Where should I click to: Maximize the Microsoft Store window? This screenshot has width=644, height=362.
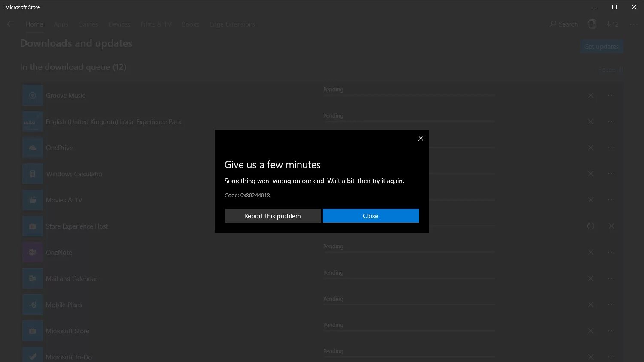[614, 7]
